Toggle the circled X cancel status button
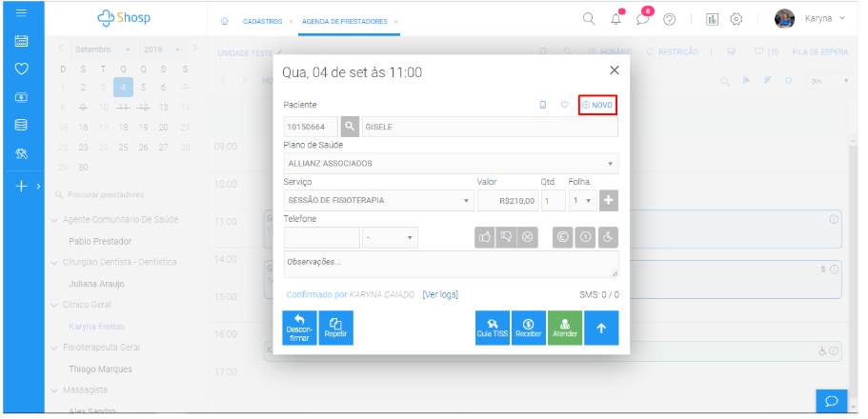 [527, 237]
